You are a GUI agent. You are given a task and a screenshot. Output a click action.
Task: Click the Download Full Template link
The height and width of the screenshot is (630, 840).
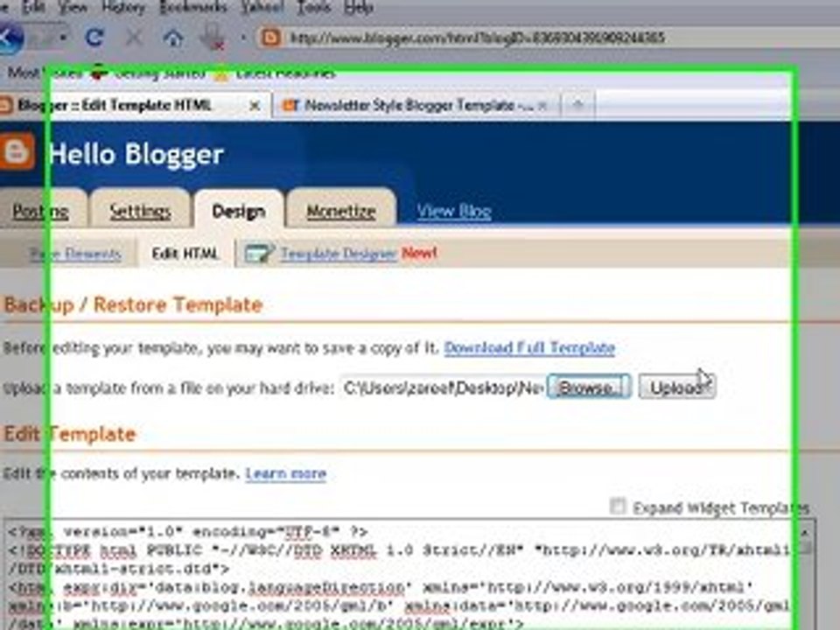[x=529, y=348]
